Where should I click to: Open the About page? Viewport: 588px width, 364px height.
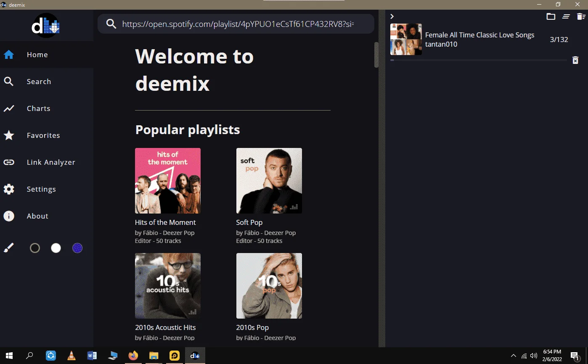[x=47, y=216]
